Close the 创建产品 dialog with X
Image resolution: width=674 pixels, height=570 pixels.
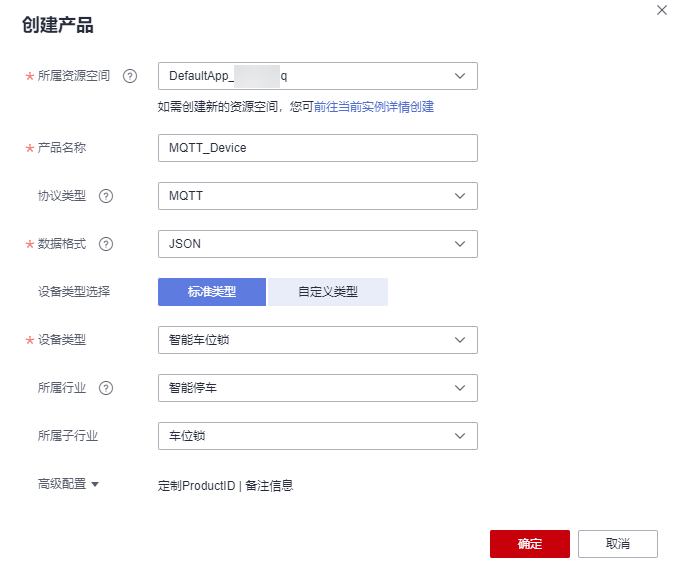pos(661,10)
